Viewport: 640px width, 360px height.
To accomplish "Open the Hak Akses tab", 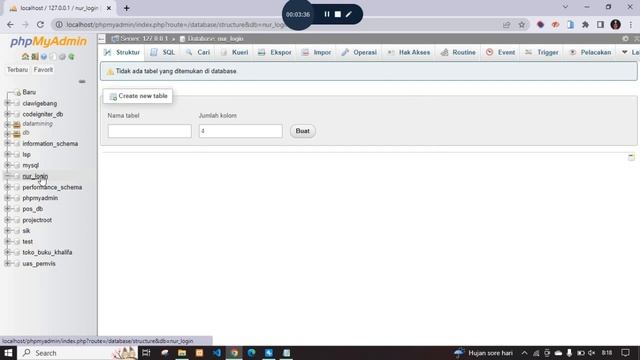I will point(409,52).
